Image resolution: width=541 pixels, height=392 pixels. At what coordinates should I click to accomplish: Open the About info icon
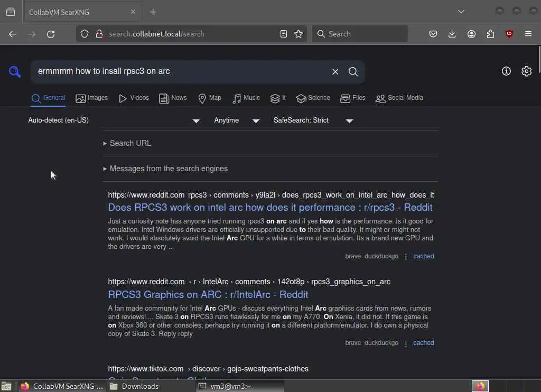click(x=506, y=71)
